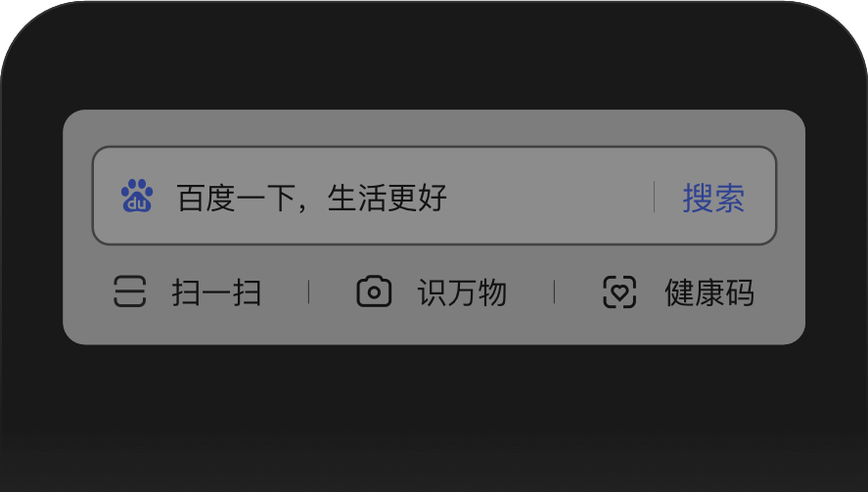Open the camera icon for 识万物

pyautogui.click(x=374, y=291)
